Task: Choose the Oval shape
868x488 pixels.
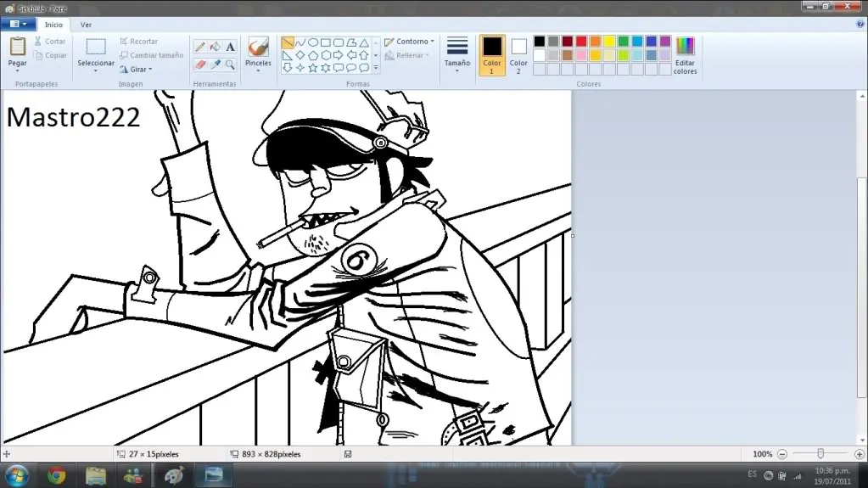Action: [x=313, y=42]
